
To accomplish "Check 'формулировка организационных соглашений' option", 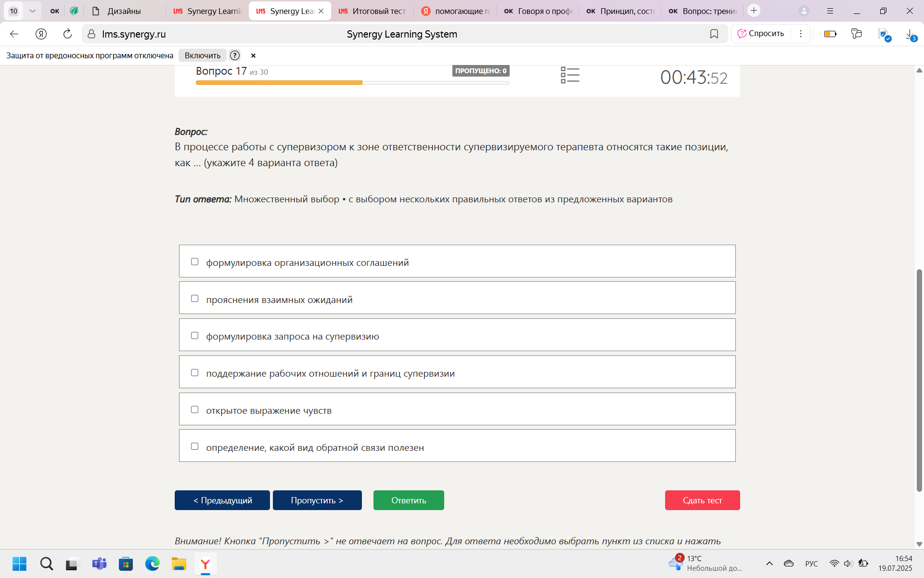I will pyautogui.click(x=194, y=262).
